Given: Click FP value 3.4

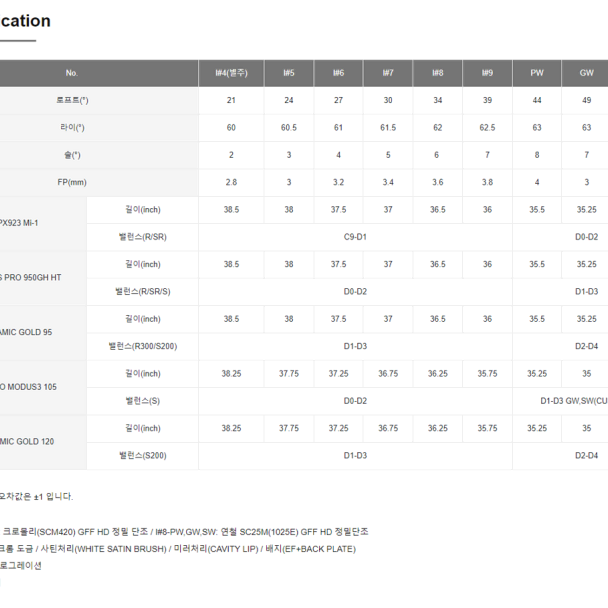Looking at the screenshot, I should tap(388, 182).
